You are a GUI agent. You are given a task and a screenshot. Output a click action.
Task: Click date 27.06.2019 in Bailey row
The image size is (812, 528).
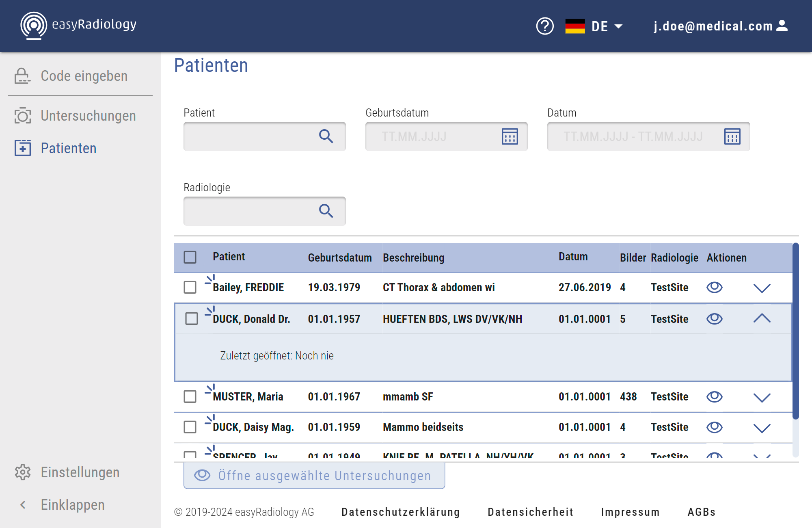[585, 288]
